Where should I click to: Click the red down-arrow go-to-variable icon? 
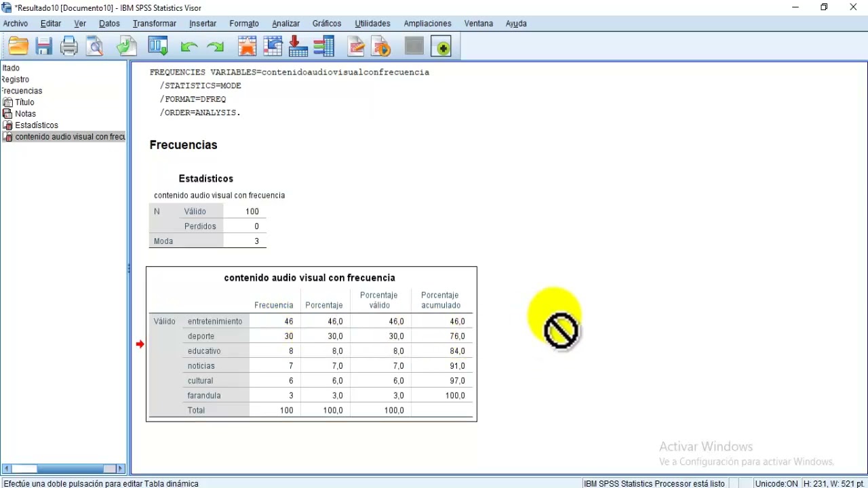(298, 47)
